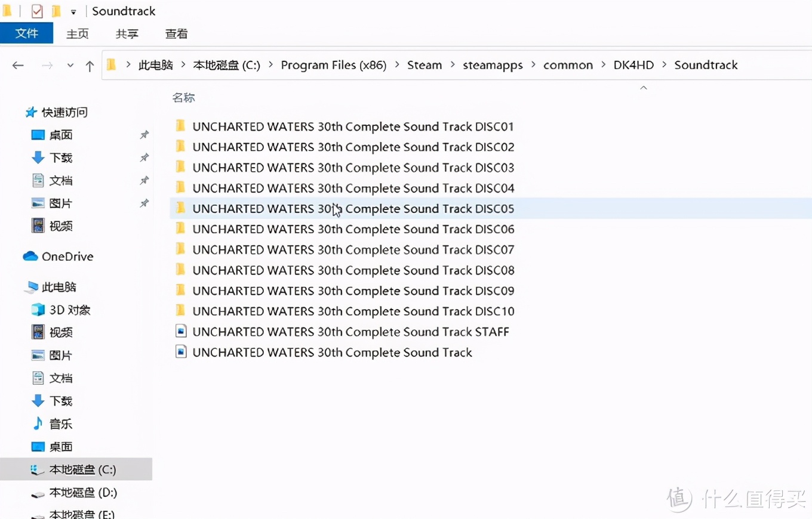Navigate to common in the address bar
This screenshot has height=519, width=812.
click(568, 65)
